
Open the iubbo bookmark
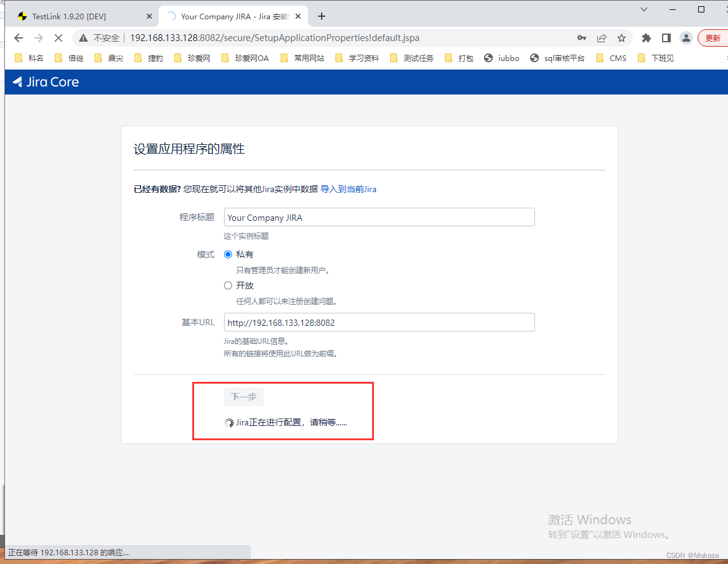click(x=502, y=58)
